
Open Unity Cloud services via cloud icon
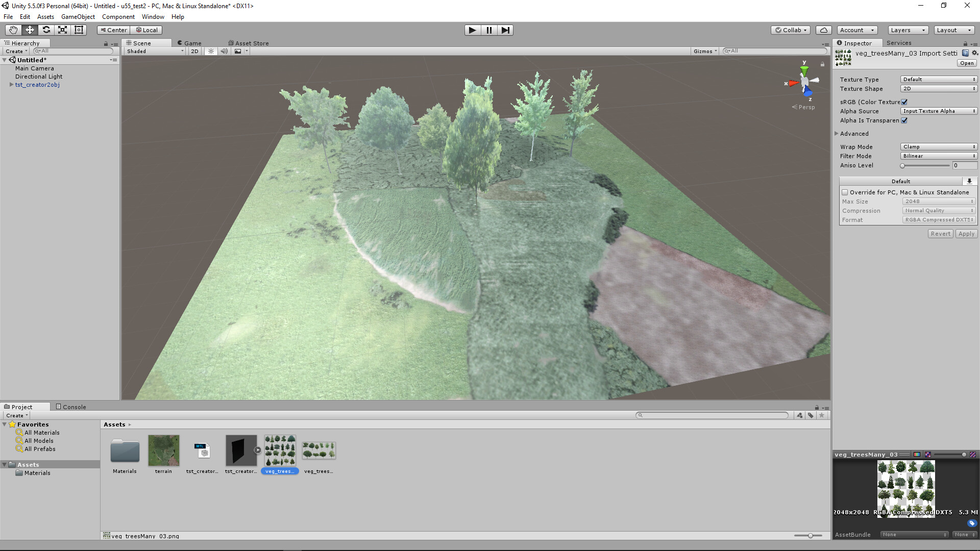click(x=823, y=30)
